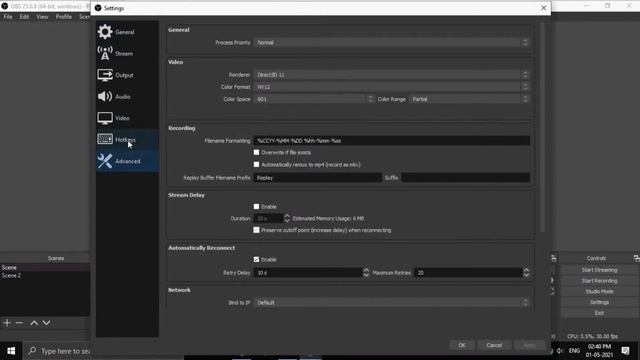The image size is (640, 360).
Task: Open the Color Range dropdown
Action: click(x=469, y=99)
